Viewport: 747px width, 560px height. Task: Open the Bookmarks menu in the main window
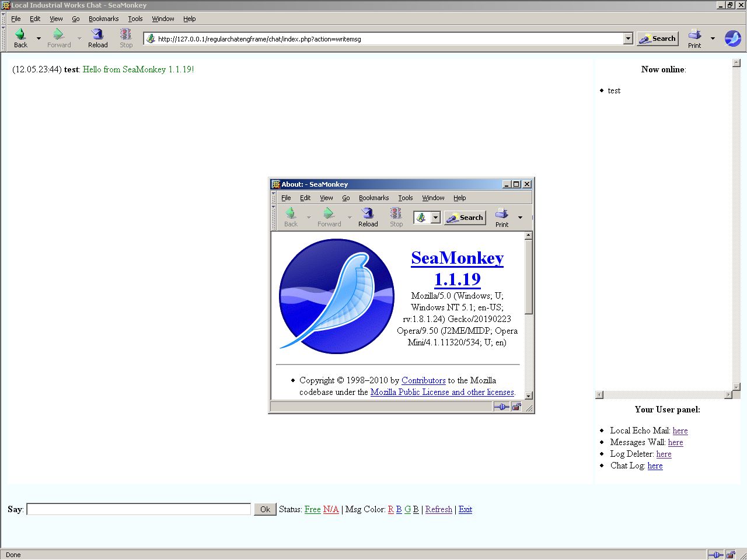103,19
